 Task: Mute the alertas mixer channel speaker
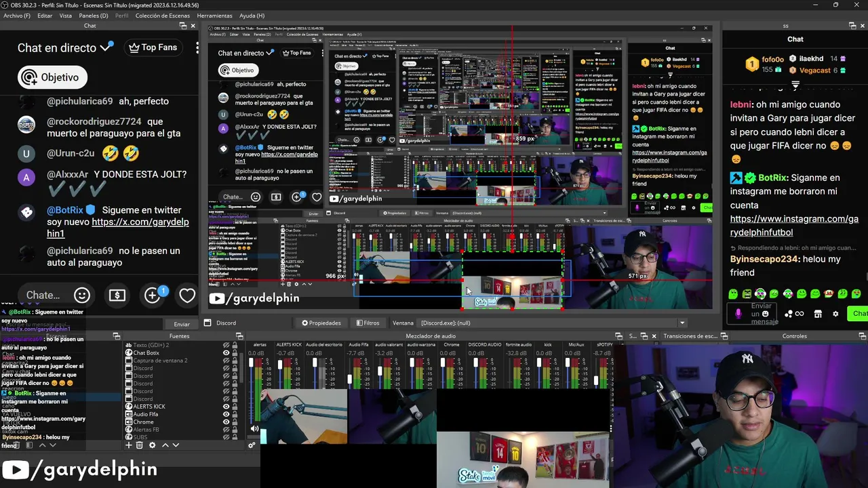[254, 428]
